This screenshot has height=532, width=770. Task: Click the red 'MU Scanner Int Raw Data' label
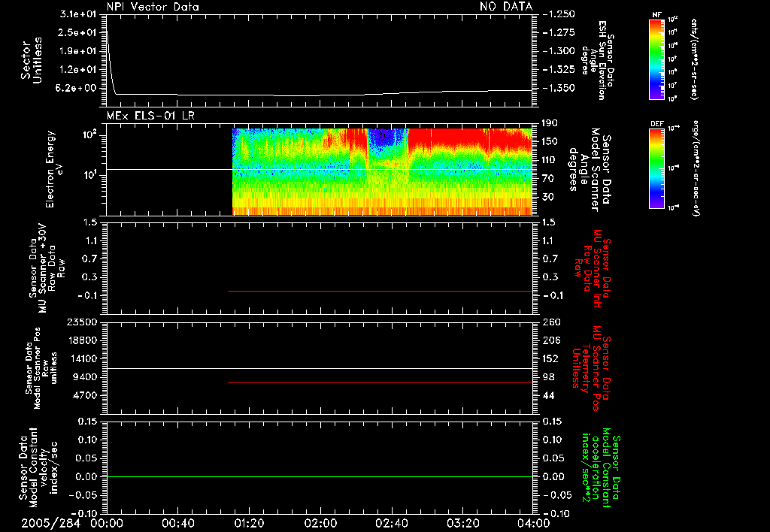593,268
